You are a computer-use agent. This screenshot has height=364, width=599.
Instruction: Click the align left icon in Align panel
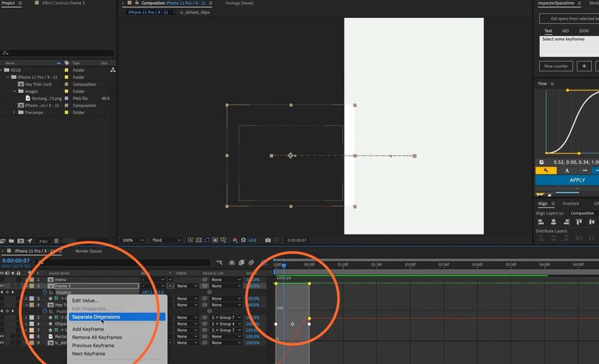(541, 222)
